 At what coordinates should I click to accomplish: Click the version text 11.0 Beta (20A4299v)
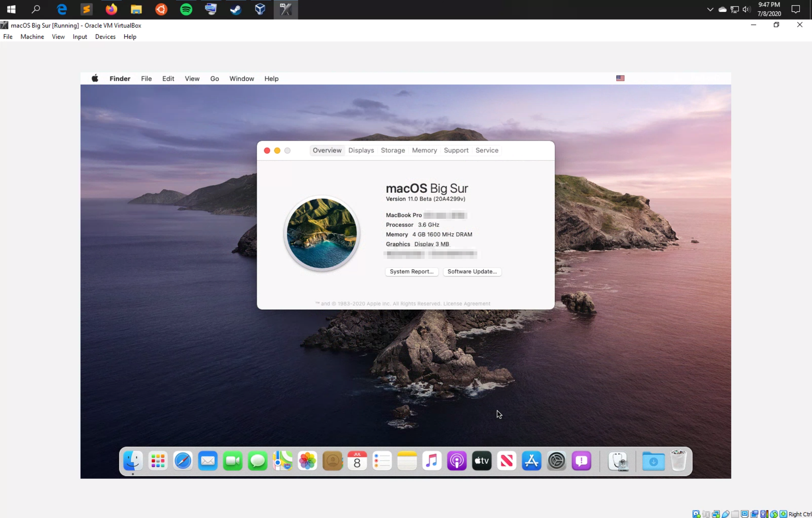coord(436,199)
